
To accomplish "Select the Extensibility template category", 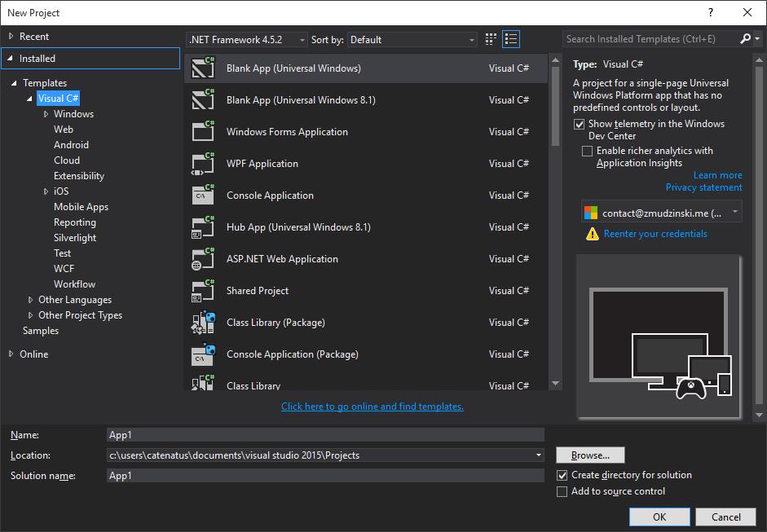I will (79, 176).
